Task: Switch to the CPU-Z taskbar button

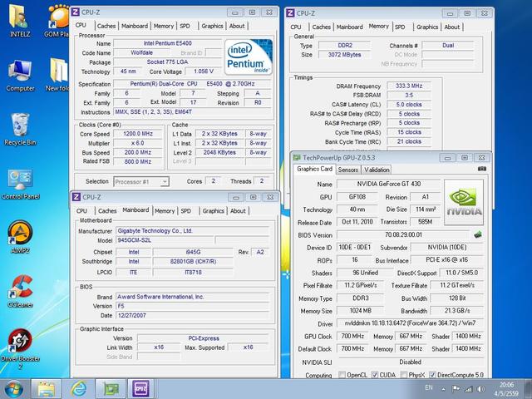Action: click(142, 389)
